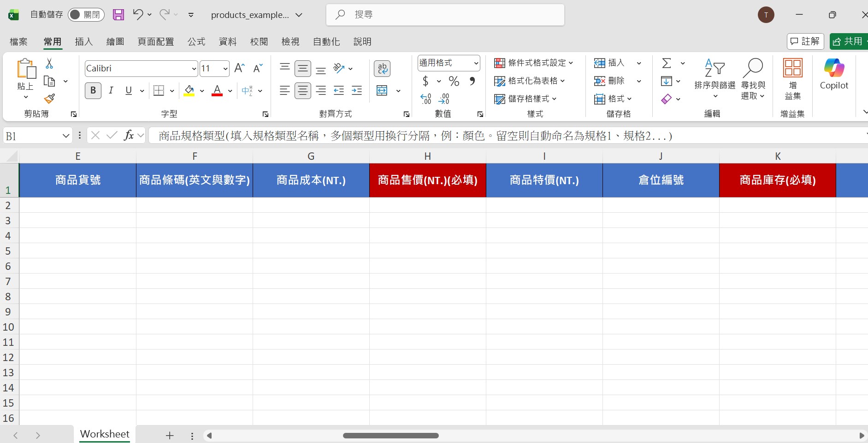Open the Copilot icon
Image resolution: width=868 pixels, height=443 pixels.
pyautogui.click(x=834, y=74)
